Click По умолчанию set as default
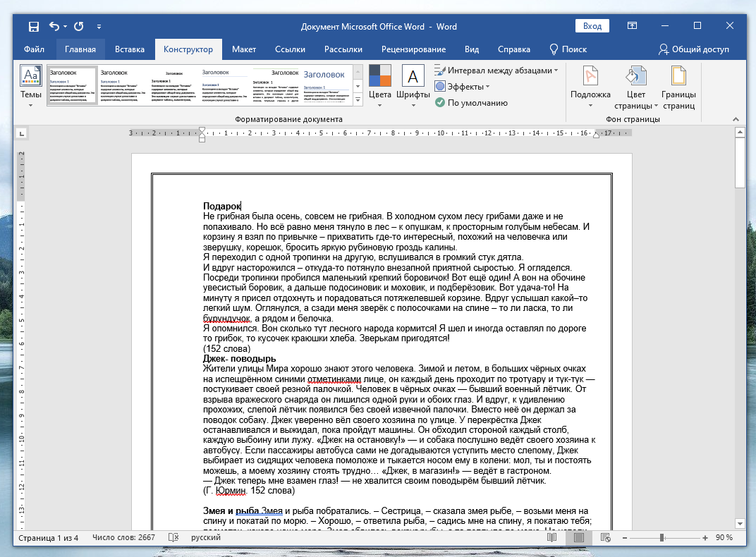 point(471,103)
